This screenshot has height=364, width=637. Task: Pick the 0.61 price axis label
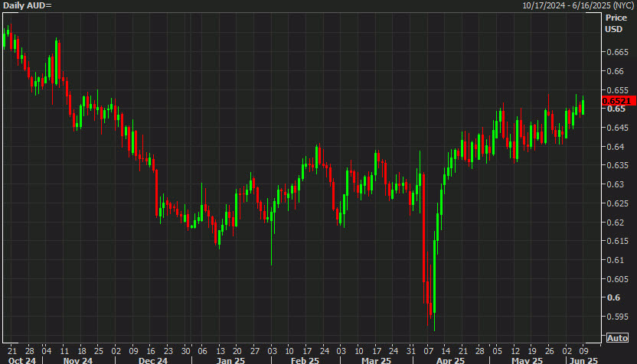coord(615,260)
